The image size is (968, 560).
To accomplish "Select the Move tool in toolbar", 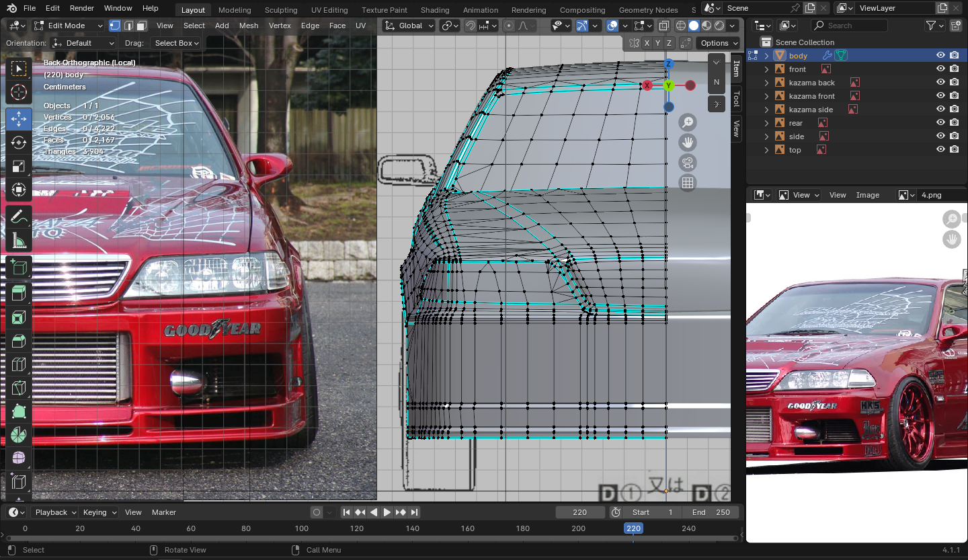I will pyautogui.click(x=19, y=119).
